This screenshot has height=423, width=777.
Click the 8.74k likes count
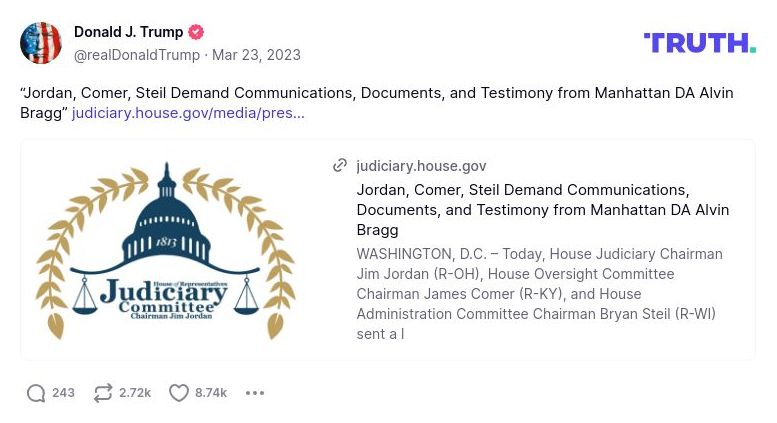click(211, 393)
